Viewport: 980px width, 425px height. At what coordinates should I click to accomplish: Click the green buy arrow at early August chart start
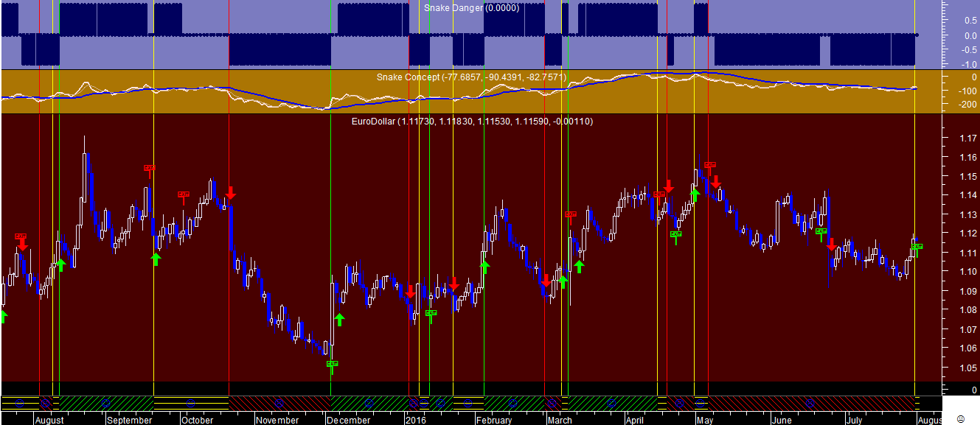tap(4, 316)
